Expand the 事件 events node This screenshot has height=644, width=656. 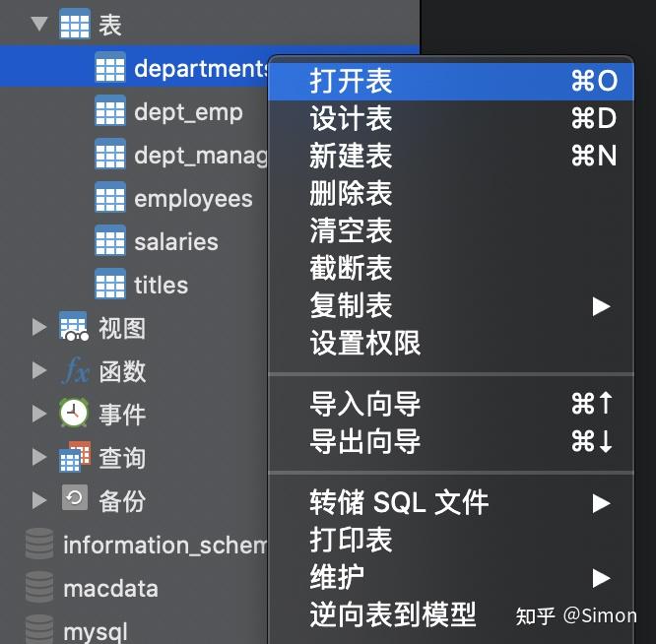(39, 415)
